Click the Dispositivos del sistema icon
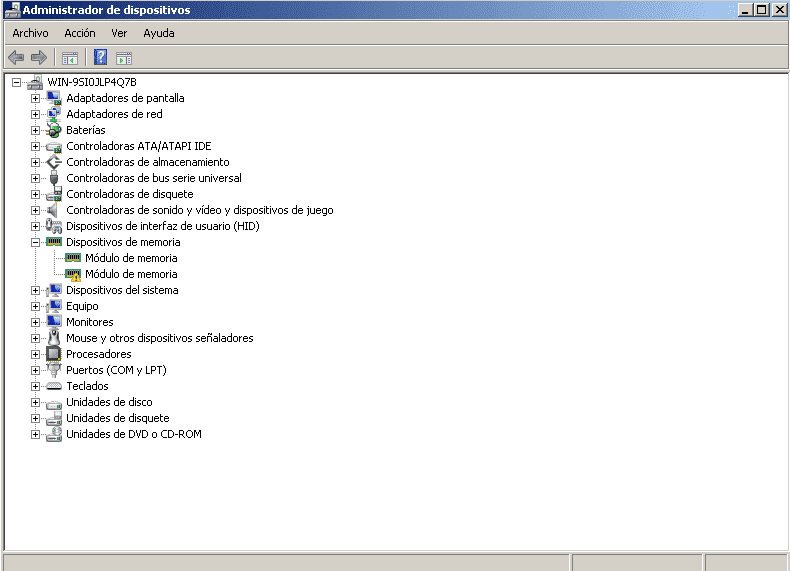The width and height of the screenshot is (790, 571). (54, 290)
